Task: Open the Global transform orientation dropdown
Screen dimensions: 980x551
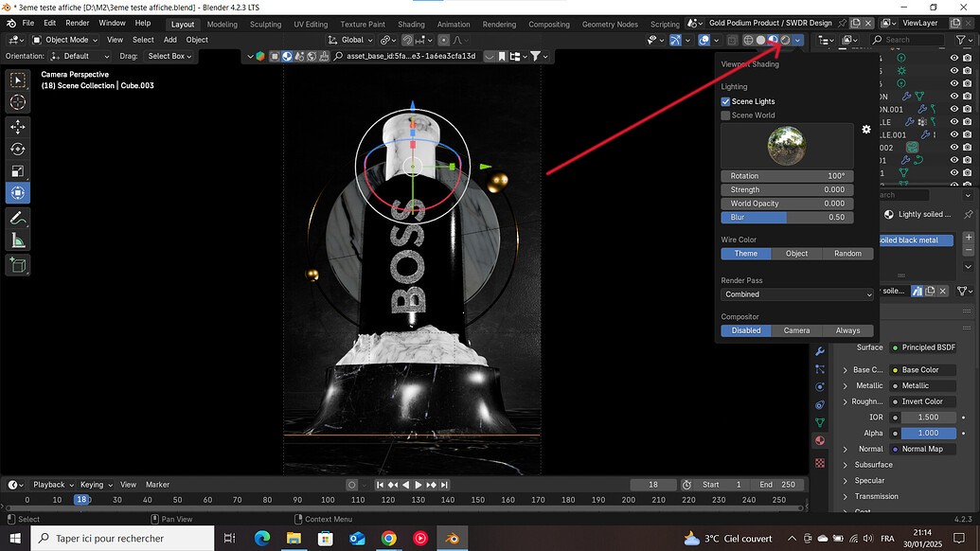Action: point(350,40)
